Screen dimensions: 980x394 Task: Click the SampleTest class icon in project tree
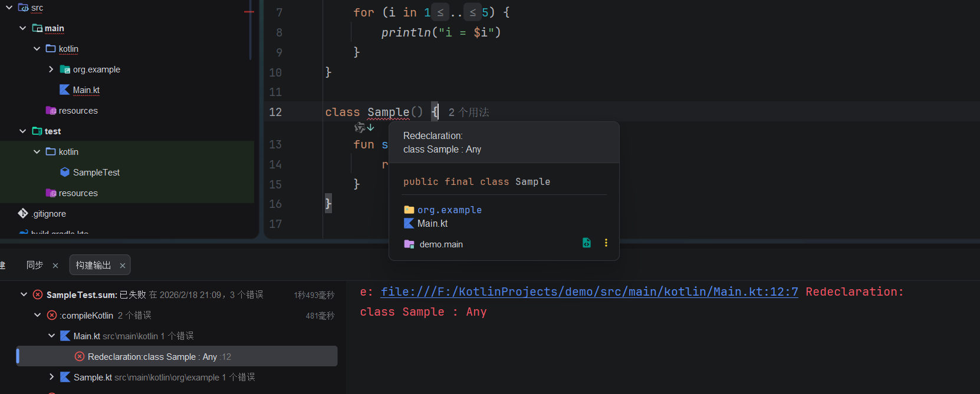65,172
